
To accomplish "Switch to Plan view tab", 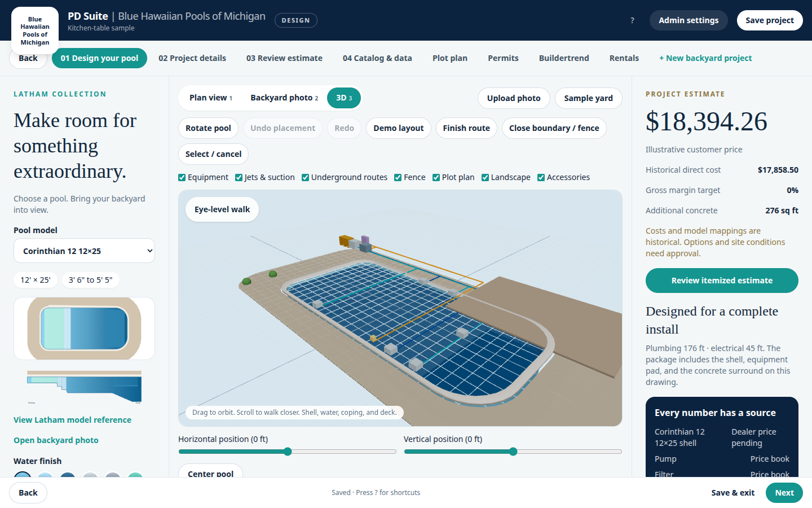I will [211, 98].
